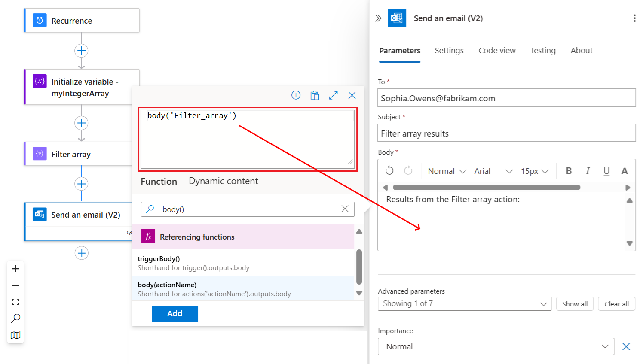Screen dimensions: 643x364
Task: Open the minimap on the canvas
Action: (15, 335)
